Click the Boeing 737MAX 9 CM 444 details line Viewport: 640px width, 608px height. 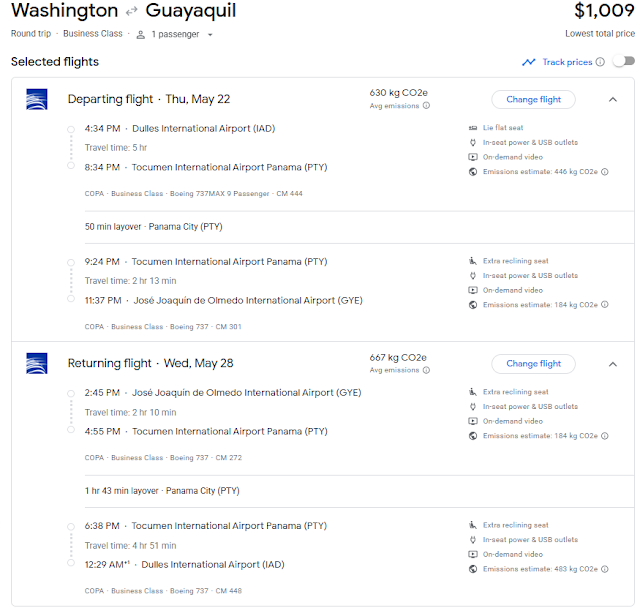coord(193,193)
